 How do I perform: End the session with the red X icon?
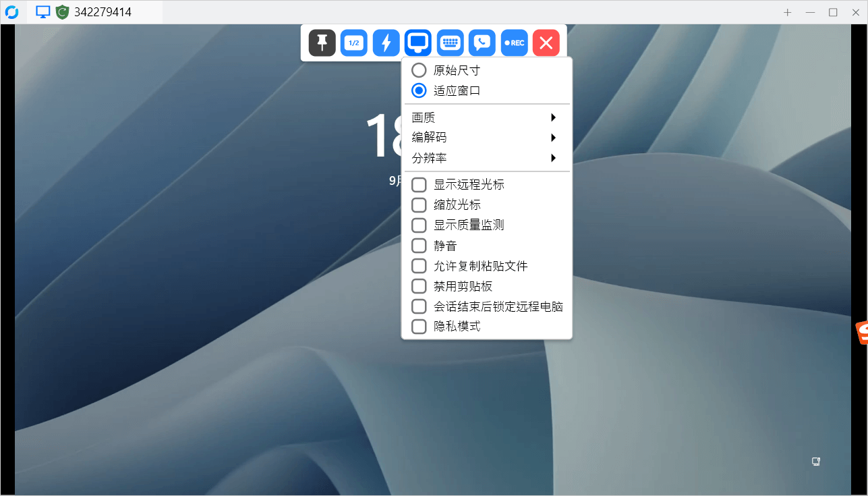546,43
